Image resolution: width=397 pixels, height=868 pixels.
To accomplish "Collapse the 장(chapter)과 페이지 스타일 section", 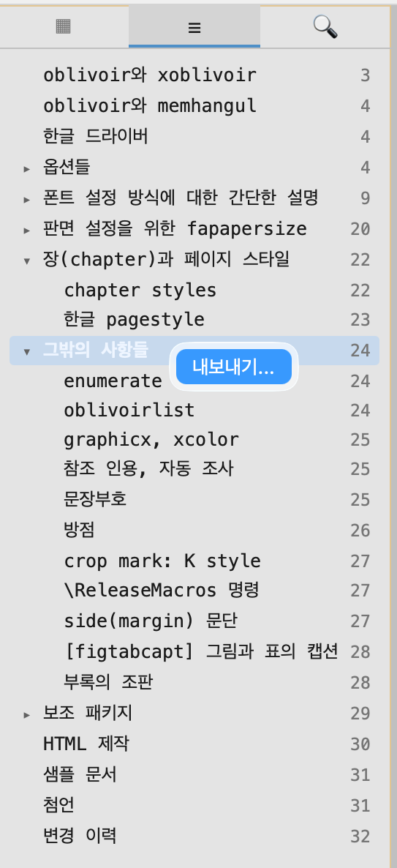I will (26, 261).
